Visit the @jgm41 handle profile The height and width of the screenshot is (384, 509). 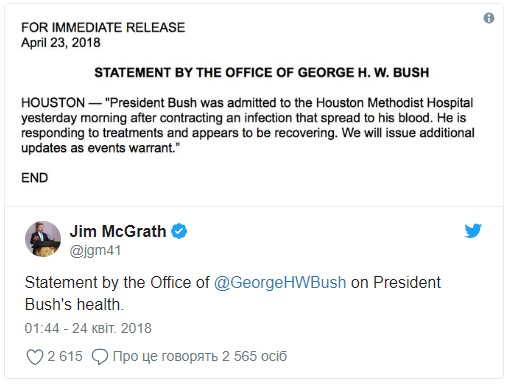pyautogui.click(x=95, y=251)
